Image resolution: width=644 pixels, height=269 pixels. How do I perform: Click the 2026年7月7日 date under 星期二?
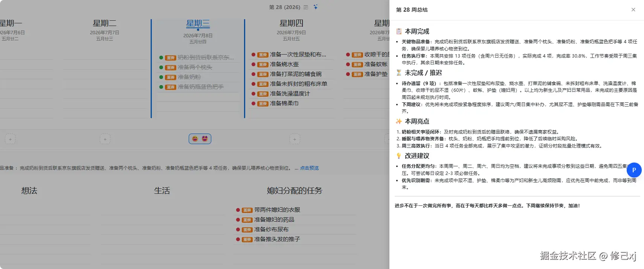104,33
